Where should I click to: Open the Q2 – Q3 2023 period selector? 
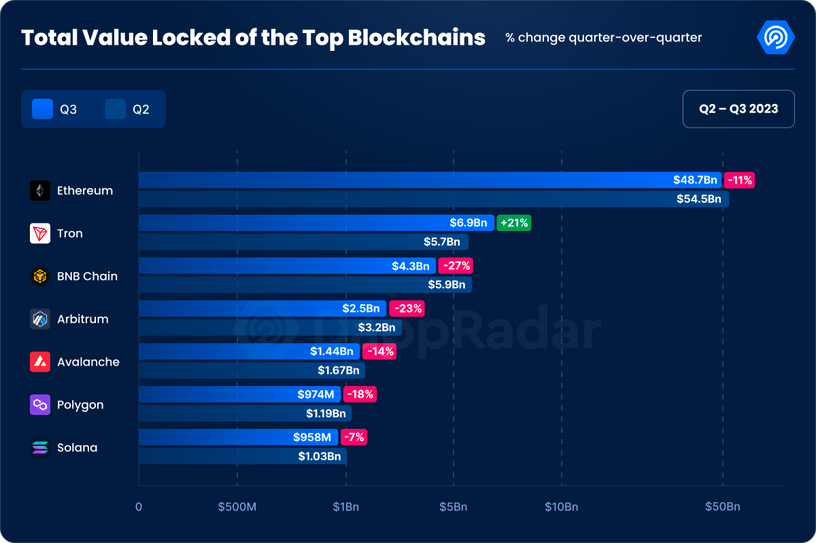pyautogui.click(x=738, y=108)
